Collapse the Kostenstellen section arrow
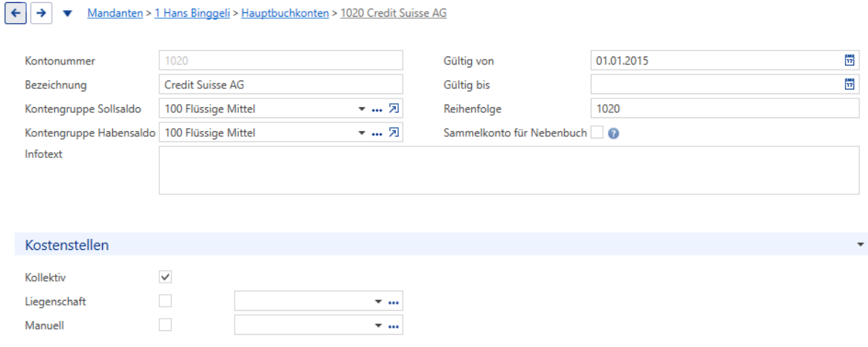 pos(860,244)
